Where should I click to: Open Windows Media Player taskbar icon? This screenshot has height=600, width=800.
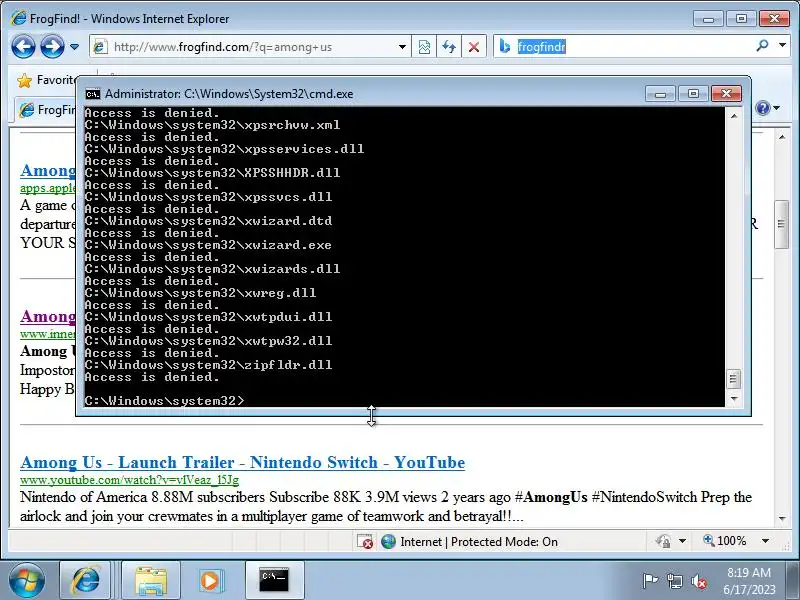(x=210, y=580)
